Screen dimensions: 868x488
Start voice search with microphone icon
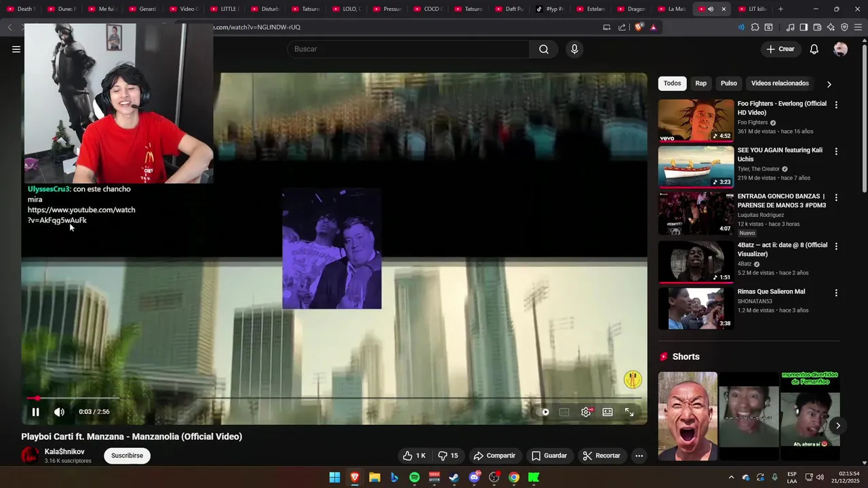(x=574, y=49)
